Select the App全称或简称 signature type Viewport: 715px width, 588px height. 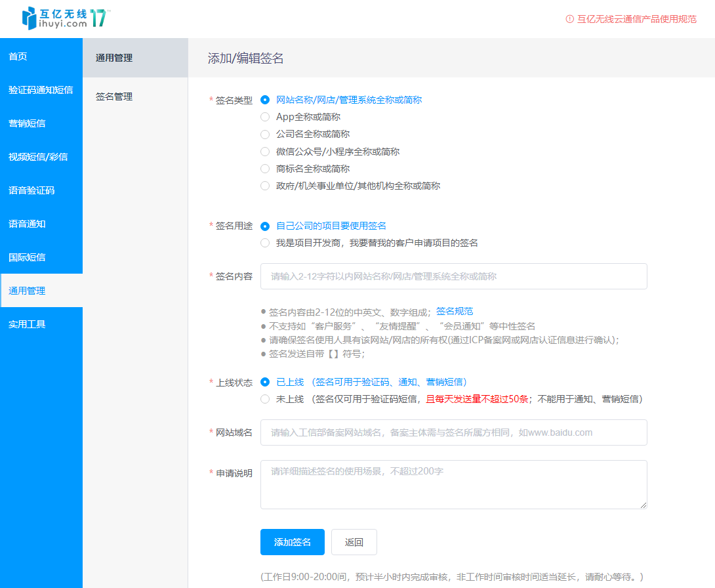(x=265, y=117)
